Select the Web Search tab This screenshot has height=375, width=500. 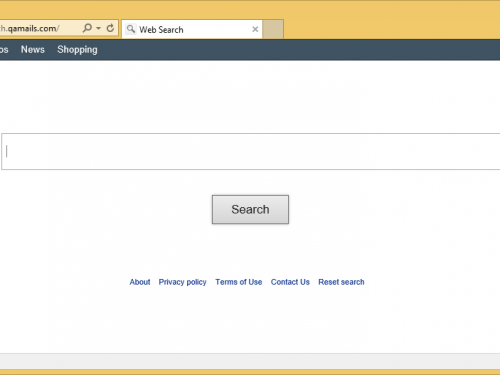(192, 29)
